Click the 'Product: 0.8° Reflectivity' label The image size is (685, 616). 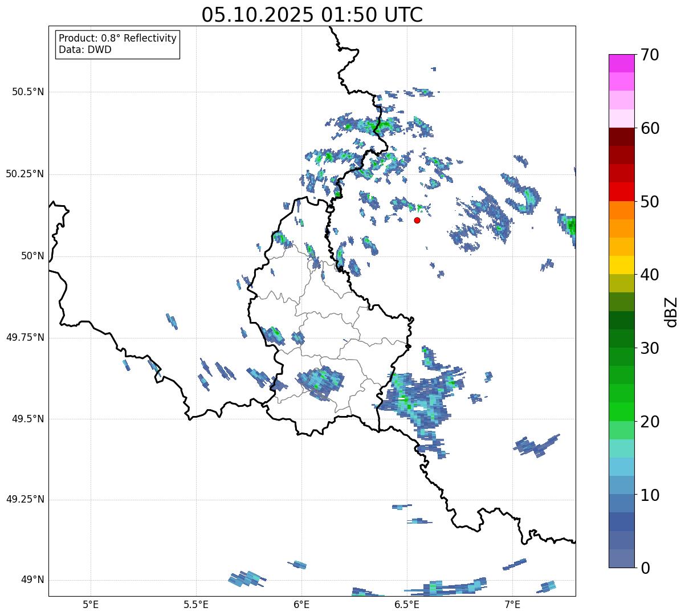click(x=118, y=38)
